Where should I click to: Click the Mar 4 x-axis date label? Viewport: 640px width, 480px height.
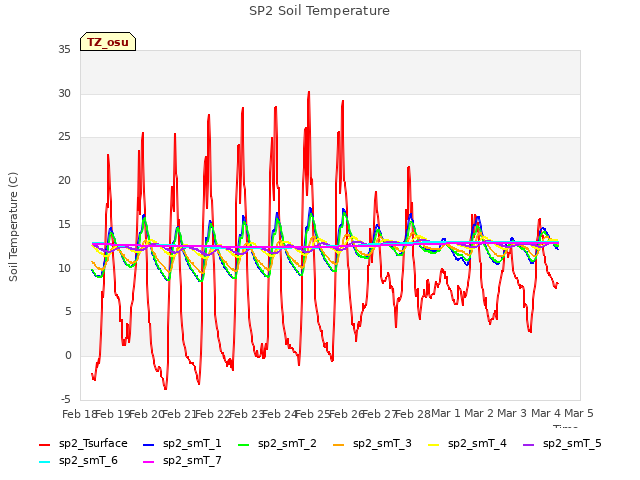coord(546,413)
